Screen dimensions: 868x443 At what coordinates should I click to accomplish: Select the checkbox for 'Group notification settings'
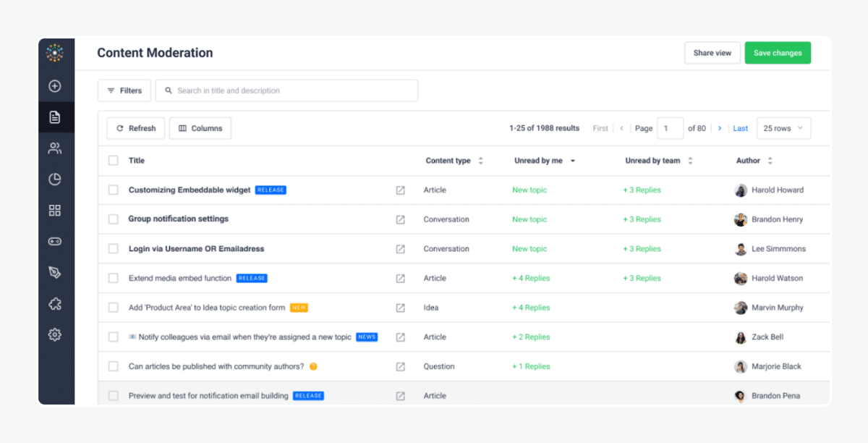(x=113, y=219)
